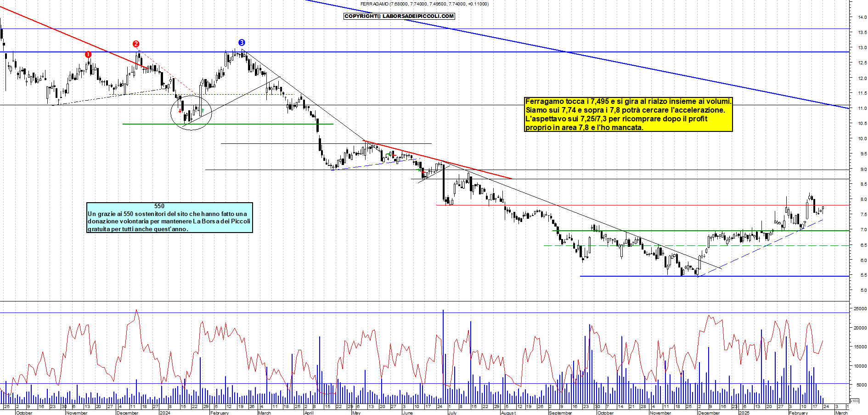Click the July month label
Image resolution: width=868 pixels, height=415 pixels.
(452, 413)
